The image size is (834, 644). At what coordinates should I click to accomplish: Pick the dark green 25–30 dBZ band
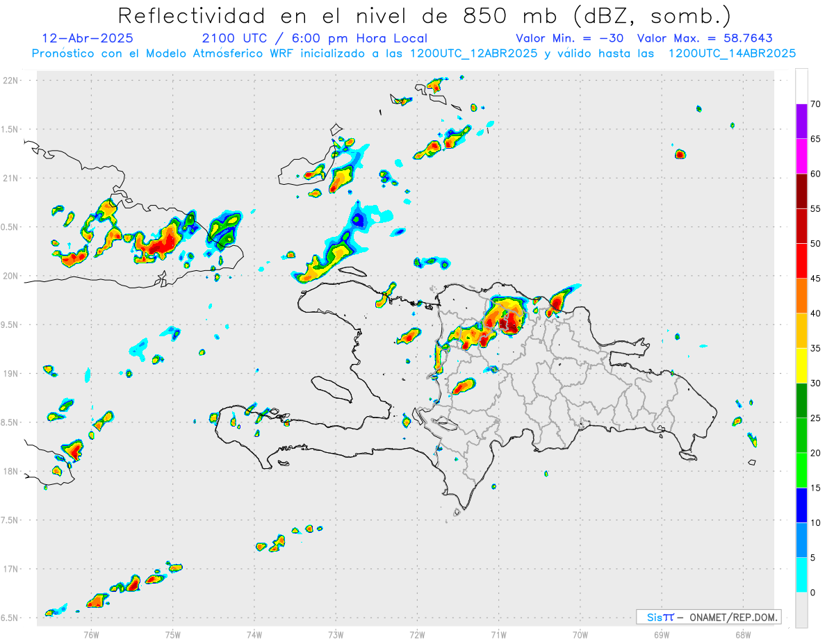[801, 401]
